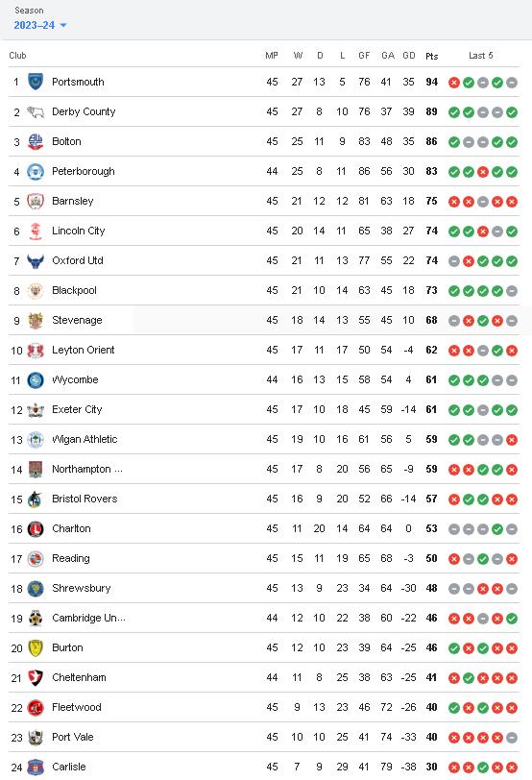
Task: Click the Portsmouth club crest icon
Action: click(x=36, y=82)
